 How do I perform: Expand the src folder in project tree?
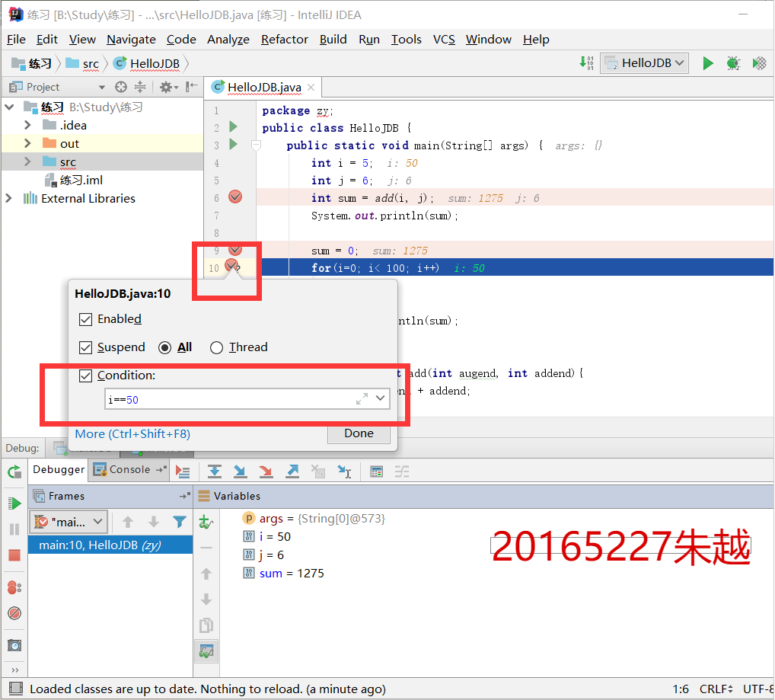(x=27, y=161)
